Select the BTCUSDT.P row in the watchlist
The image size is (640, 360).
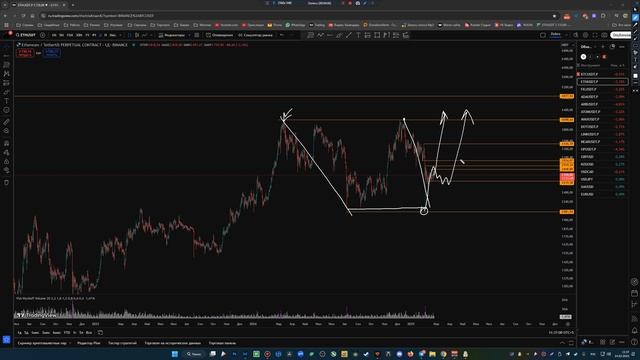[x=602, y=74]
